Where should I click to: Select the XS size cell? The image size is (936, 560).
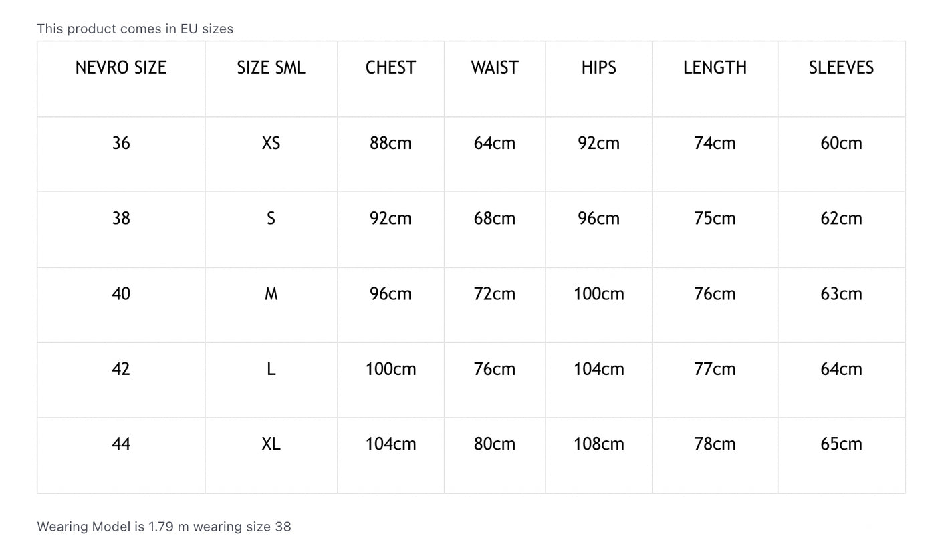pyautogui.click(x=271, y=143)
